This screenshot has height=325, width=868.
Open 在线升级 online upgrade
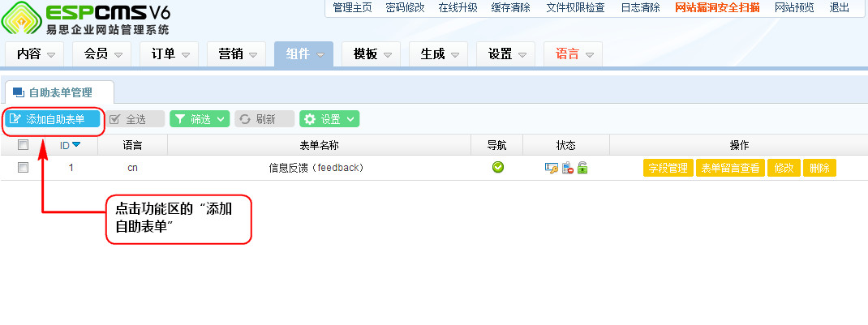coord(458,8)
